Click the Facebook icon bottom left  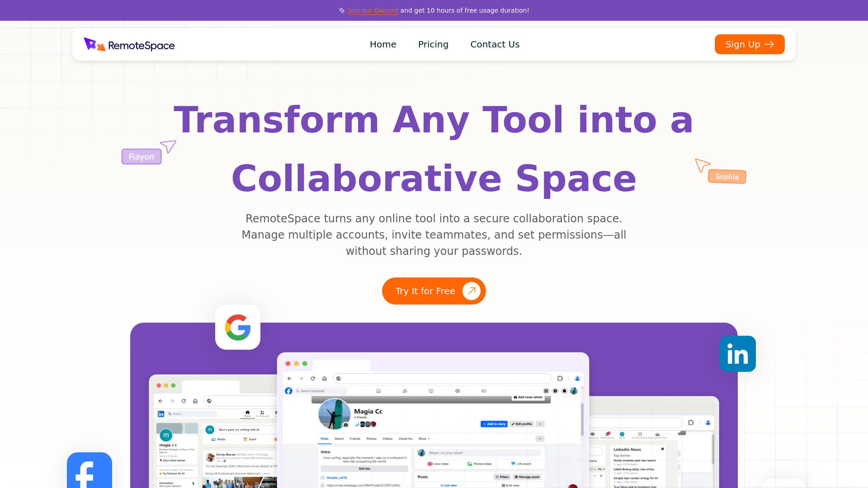click(90, 470)
